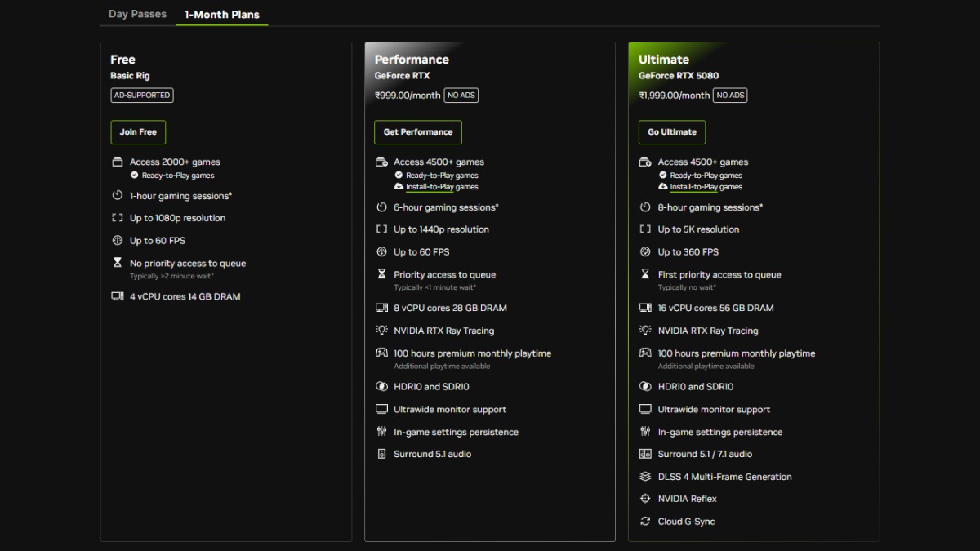Viewport: 980px width, 551px height.
Task: Click hourglass icon next to No priority access
Action: point(118,263)
